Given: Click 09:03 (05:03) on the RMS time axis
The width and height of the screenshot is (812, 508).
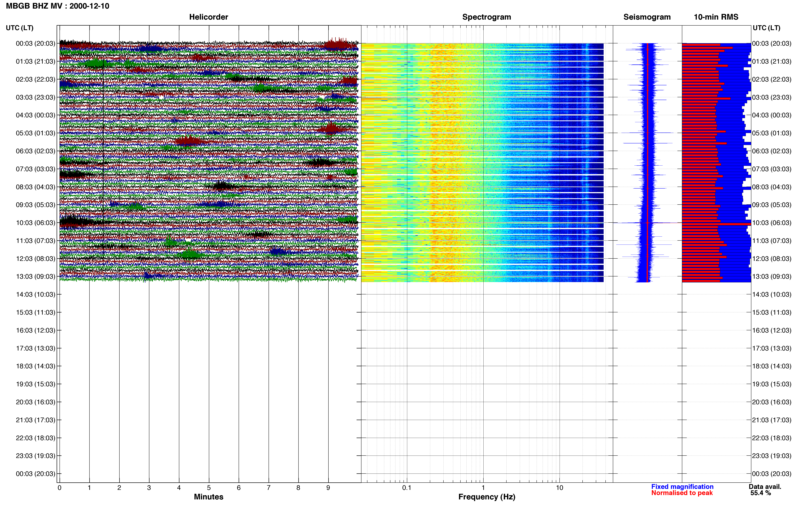Looking at the screenshot, I should (772, 205).
